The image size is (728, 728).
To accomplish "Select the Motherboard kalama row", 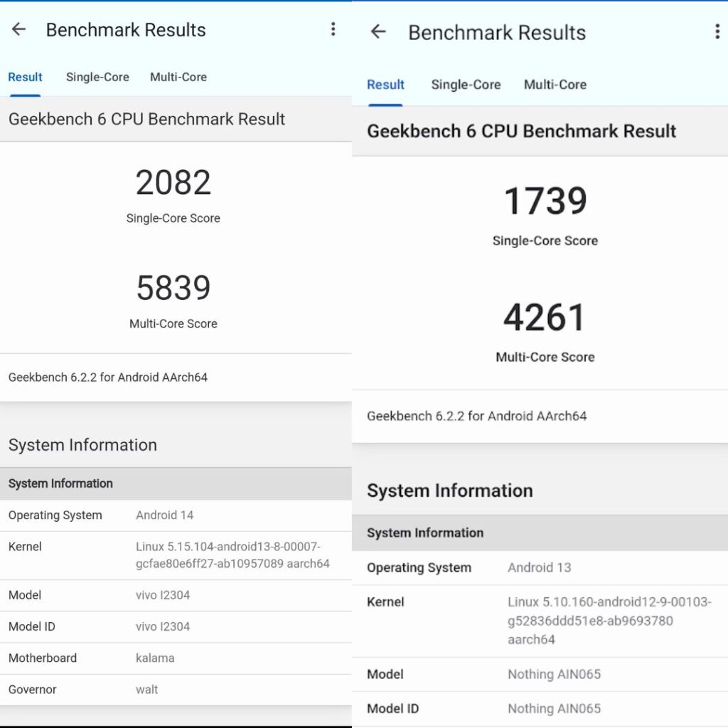I will [175, 658].
